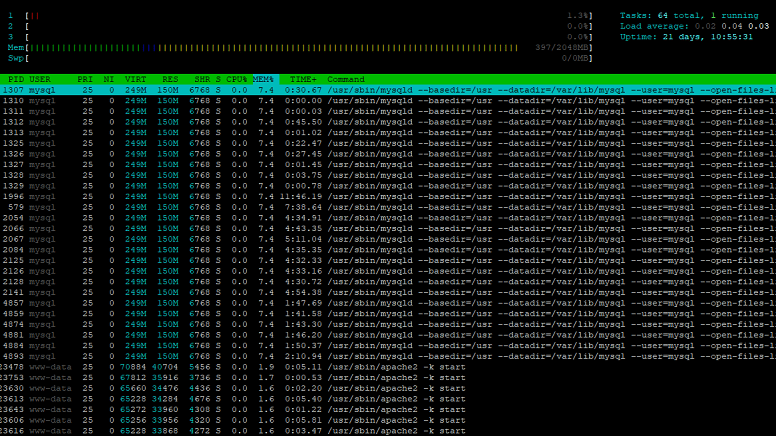The image size is (776, 436).
Task: Select process row PID 2066
Action: (388, 228)
